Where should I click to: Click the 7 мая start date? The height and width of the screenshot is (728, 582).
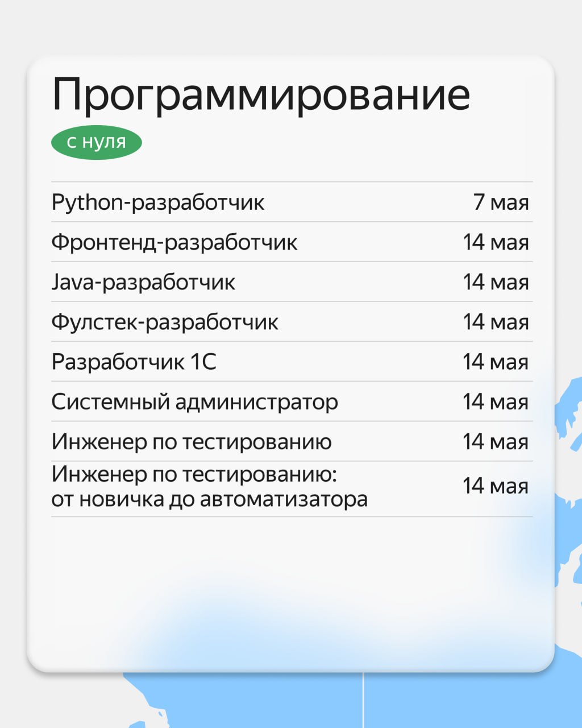(x=501, y=202)
